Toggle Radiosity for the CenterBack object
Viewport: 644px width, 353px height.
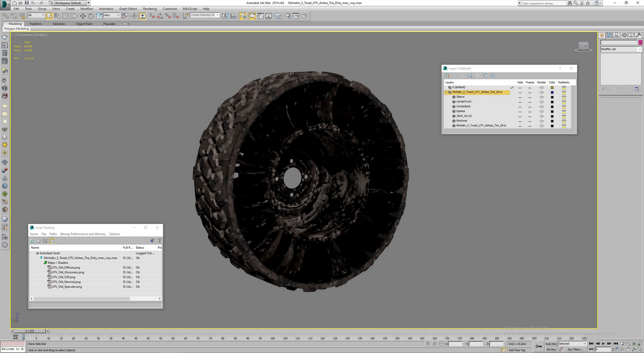[x=564, y=106]
